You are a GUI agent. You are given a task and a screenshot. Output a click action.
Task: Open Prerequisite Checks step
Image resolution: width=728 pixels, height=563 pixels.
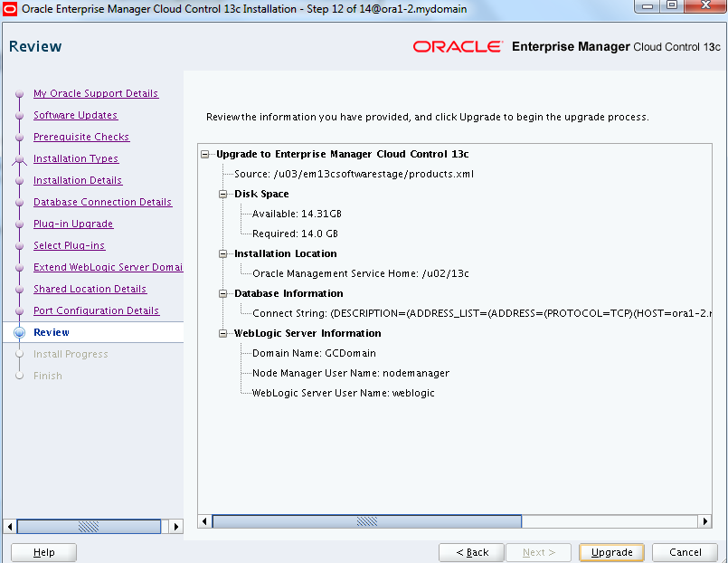coord(81,138)
